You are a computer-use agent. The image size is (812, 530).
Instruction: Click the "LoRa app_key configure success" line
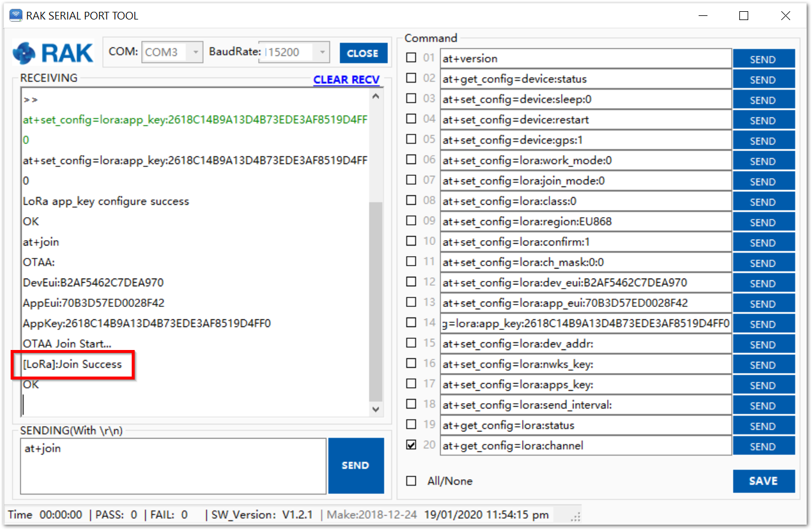[106, 201]
